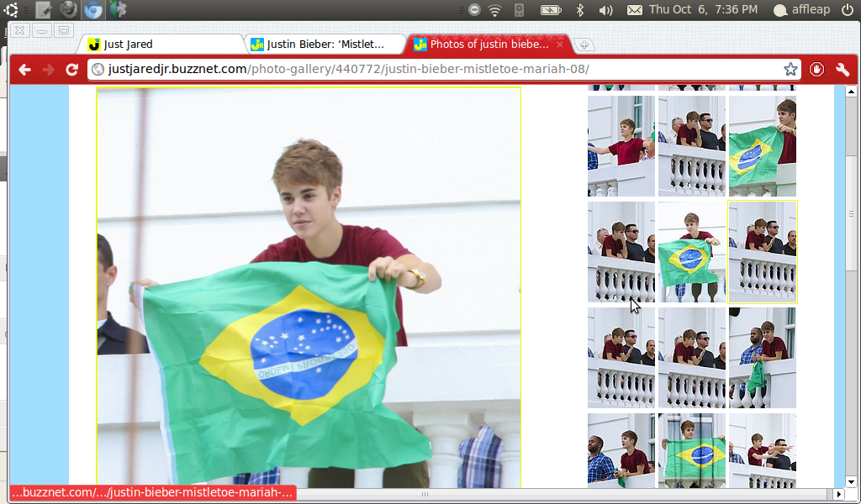Image resolution: width=861 pixels, height=504 pixels.
Task: Switch to the Just Jared tab
Action: tap(162, 45)
